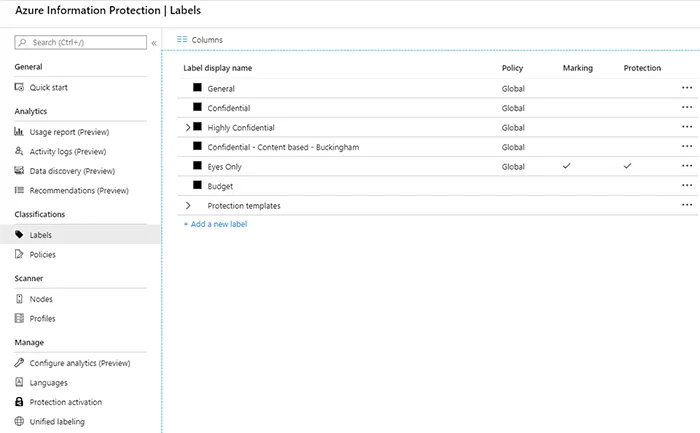Click the Protection templates text

[244, 206]
